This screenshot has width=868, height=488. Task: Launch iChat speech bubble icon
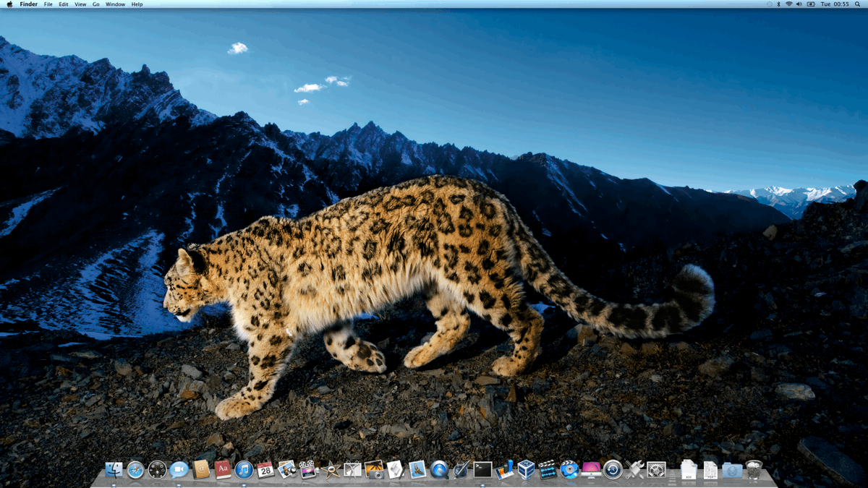(x=179, y=470)
